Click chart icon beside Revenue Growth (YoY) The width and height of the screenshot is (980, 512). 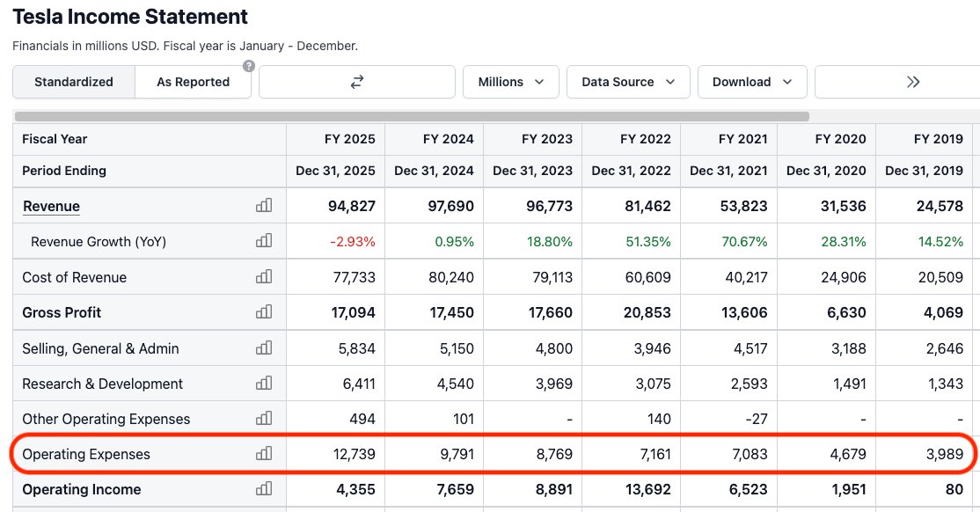click(263, 241)
